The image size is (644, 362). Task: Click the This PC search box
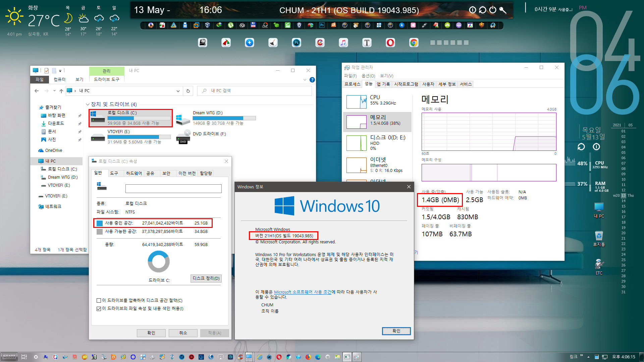pyautogui.click(x=255, y=91)
